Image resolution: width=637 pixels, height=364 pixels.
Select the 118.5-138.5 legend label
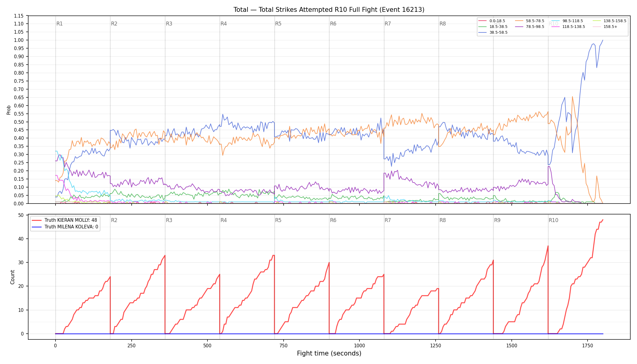pyautogui.click(x=574, y=27)
